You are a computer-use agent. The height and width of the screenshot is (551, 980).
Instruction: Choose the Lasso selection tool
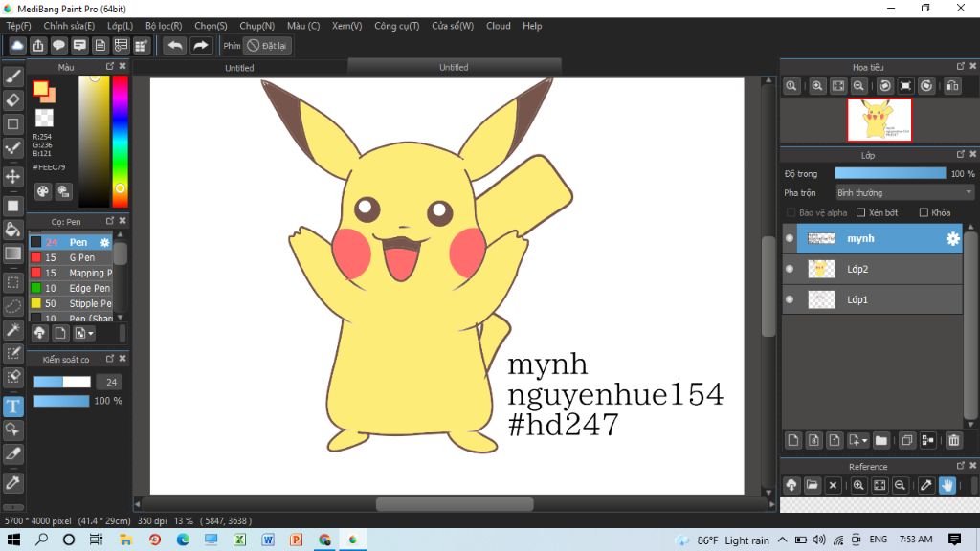coord(13,306)
